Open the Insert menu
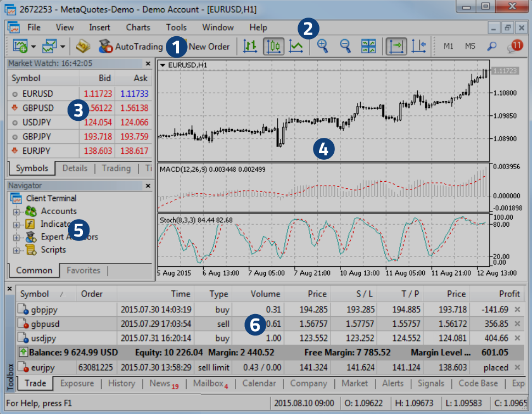Viewport: 532px width, 414px height. pos(99,27)
